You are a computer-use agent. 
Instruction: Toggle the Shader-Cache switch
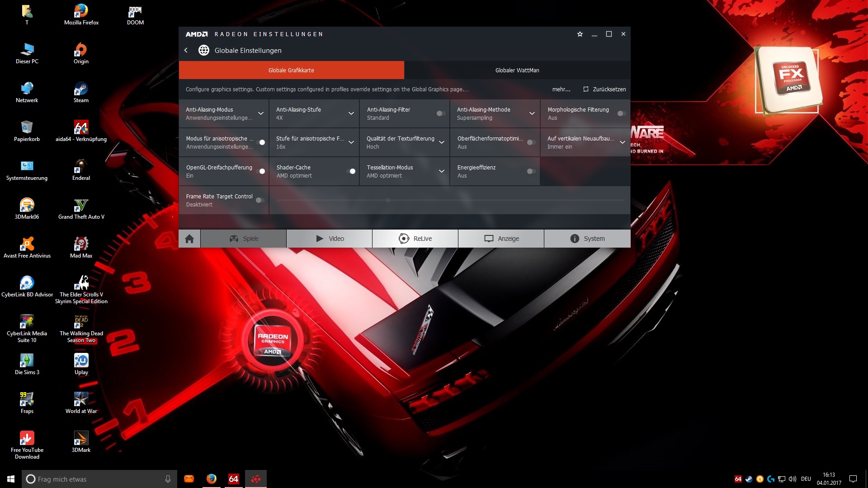(x=351, y=171)
